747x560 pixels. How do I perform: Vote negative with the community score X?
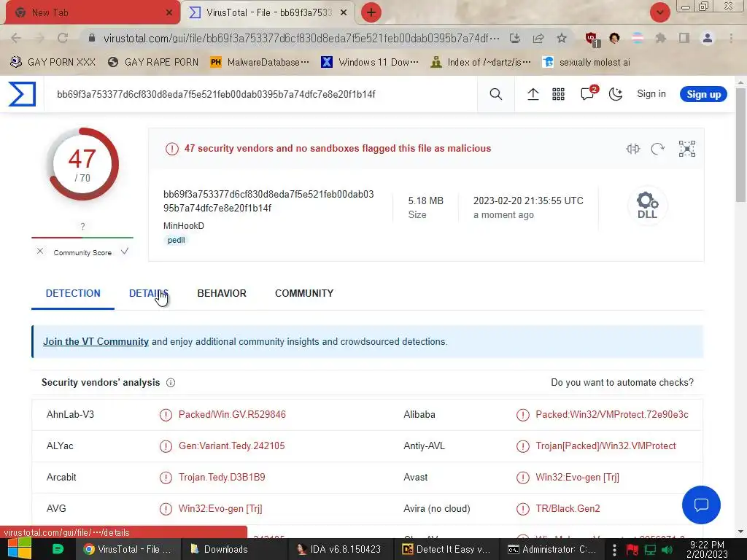pos(40,251)
